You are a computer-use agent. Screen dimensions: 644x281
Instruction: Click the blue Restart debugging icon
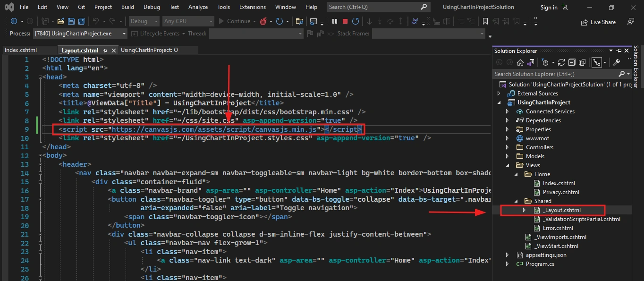coord(356,21)
